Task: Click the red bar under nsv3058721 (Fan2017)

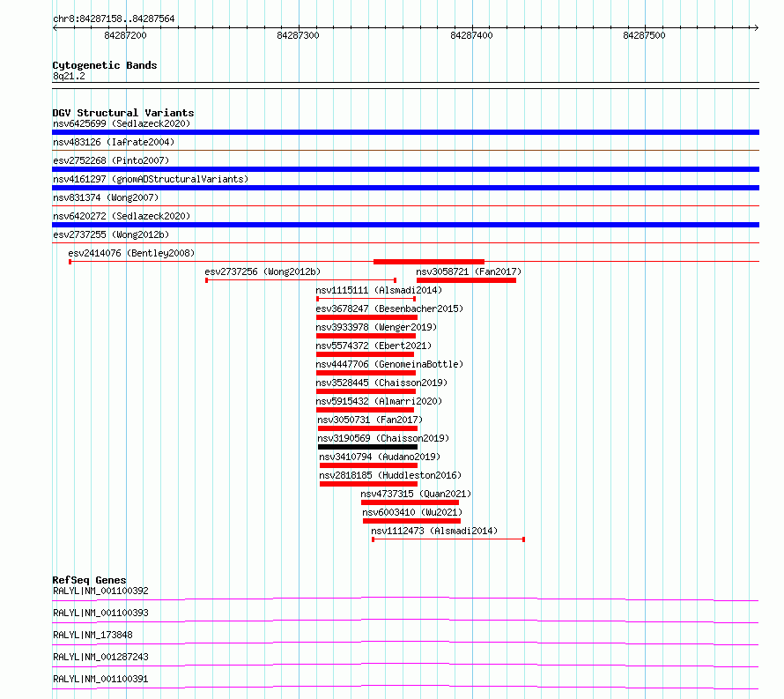Action: click(466, 280)
